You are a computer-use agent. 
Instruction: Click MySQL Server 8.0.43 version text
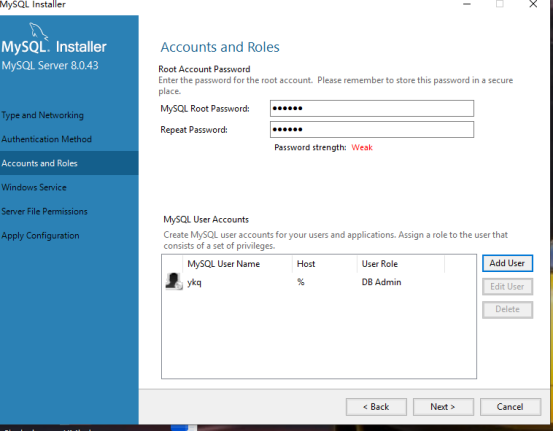point(50,65)
